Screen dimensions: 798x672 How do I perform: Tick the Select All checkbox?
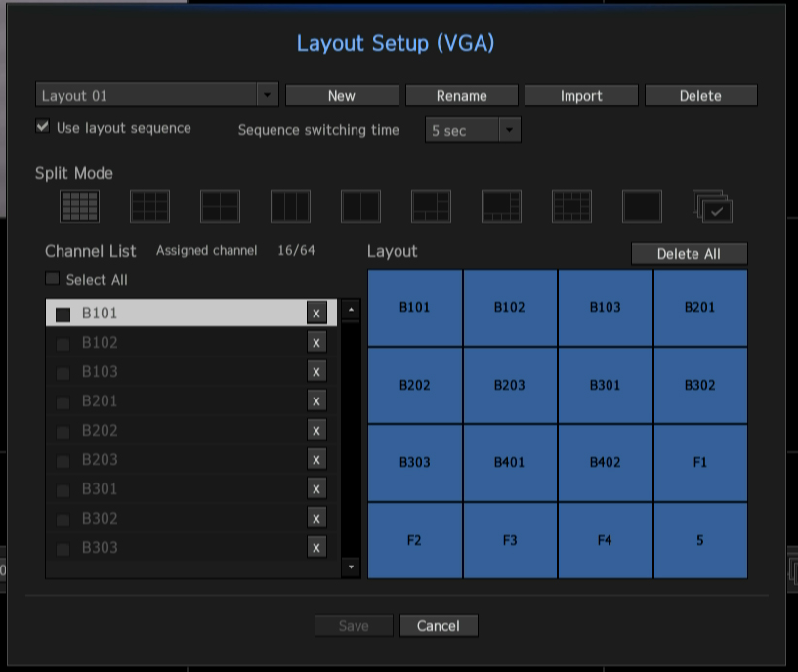(x=52, y=278)
